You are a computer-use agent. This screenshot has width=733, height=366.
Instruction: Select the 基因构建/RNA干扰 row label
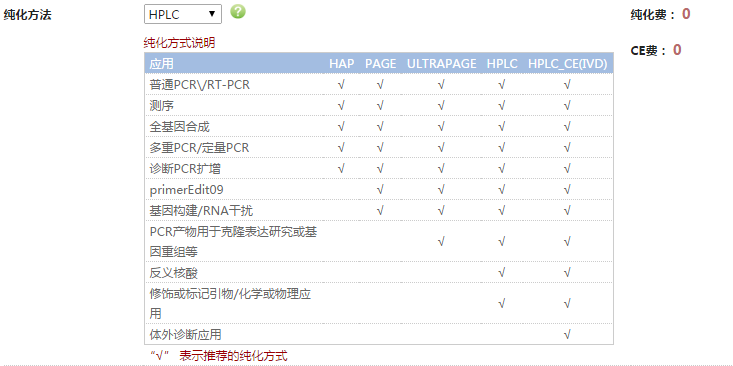tap(201, 211)
